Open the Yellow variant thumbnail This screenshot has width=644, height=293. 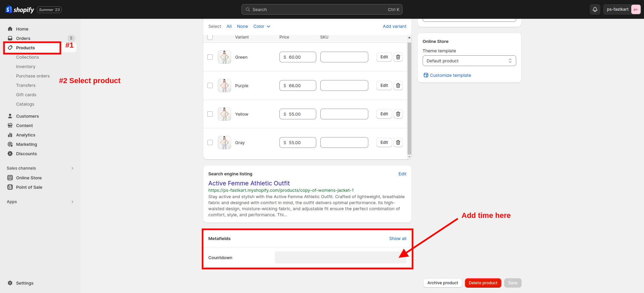(x=224, y=114)
